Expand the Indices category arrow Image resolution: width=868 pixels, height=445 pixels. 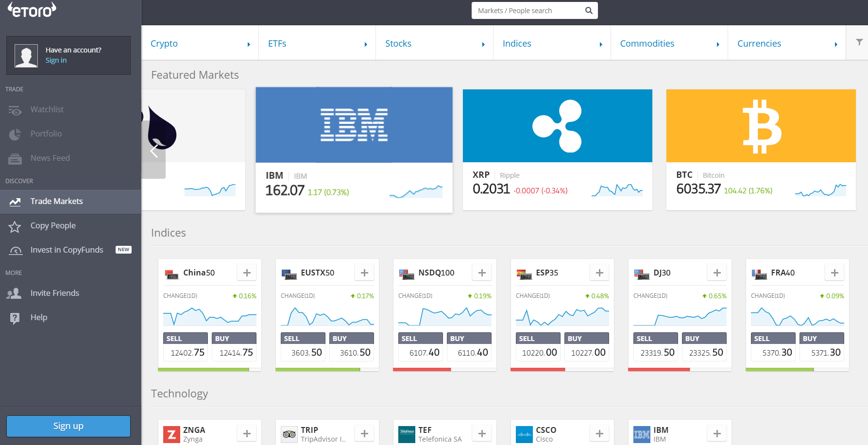[x=601, y=44]
